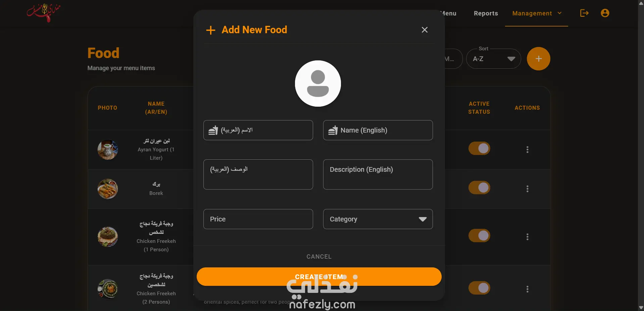Go to the Reports tab
Image resolution: width=644 pixels, height=311 pixels.
[486, 13]
